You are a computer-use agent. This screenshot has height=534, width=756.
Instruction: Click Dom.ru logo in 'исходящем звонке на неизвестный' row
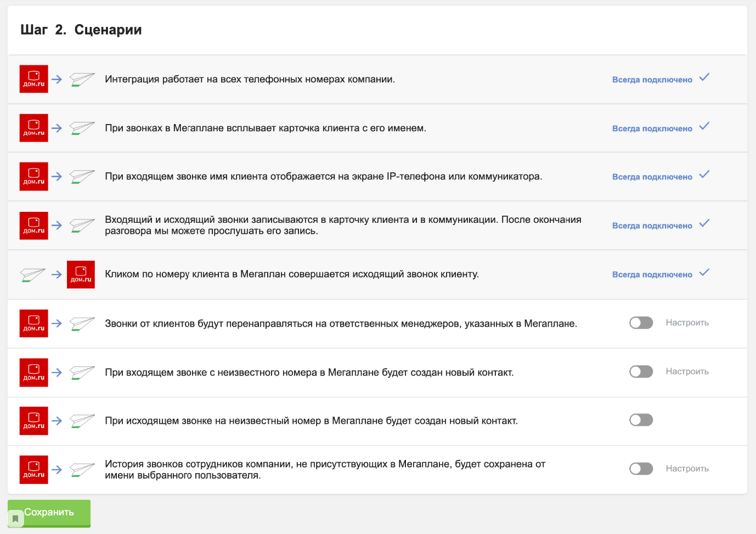coord(34,421)
